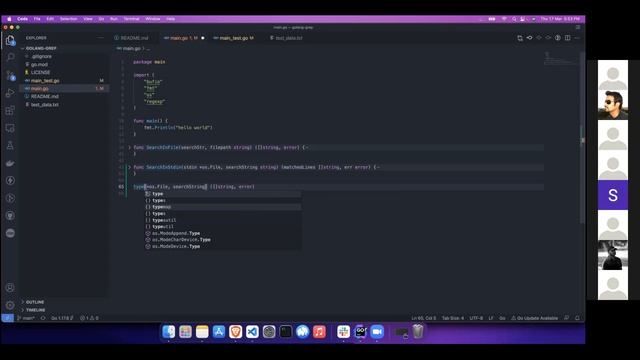Click the editor vertical scrollbar
Viewport: 640px width, 360px height.
click(582, 139)
